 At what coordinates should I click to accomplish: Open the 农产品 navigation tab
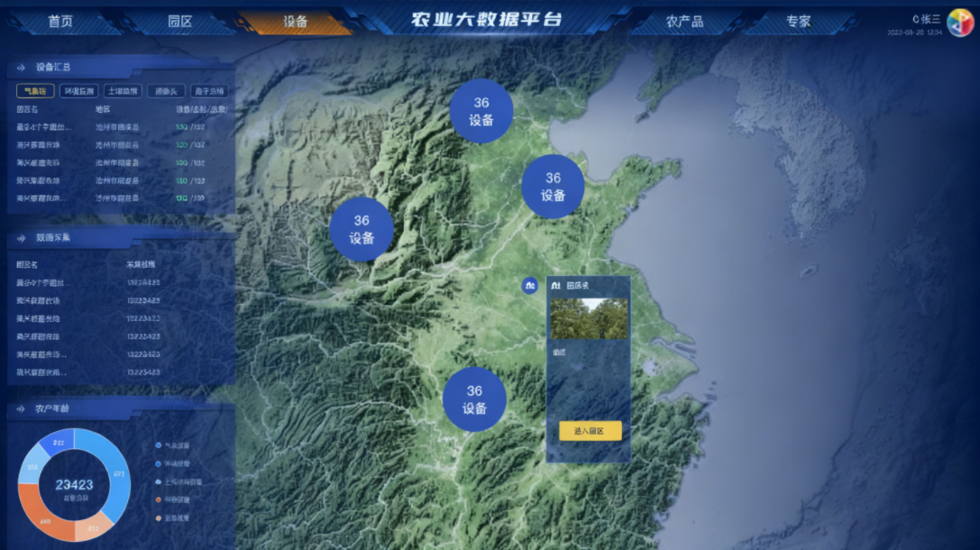point(684,22)
